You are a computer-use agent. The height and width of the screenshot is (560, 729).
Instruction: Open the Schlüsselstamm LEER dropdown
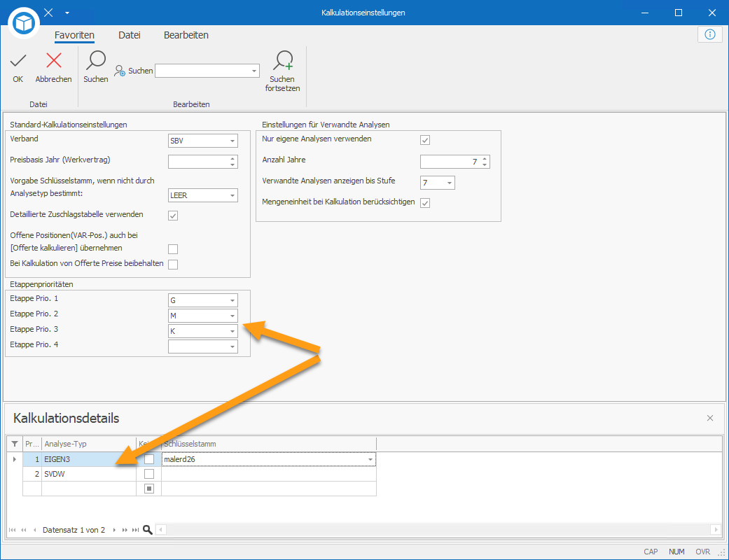tap(232, 196)
